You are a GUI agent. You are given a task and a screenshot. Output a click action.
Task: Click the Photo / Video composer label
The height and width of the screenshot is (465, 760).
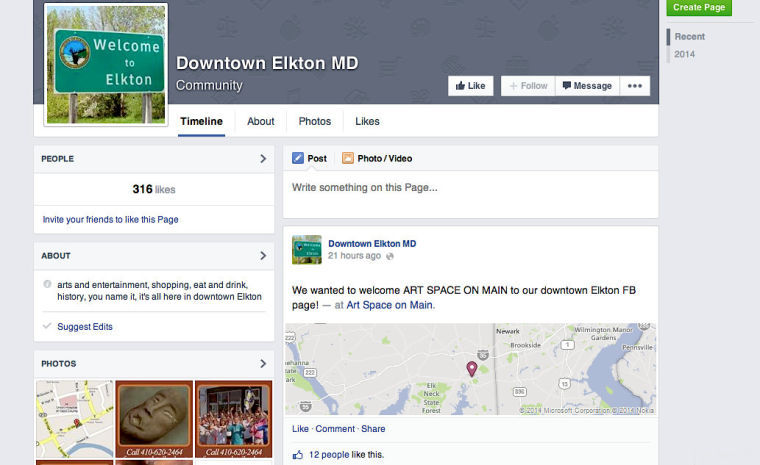[x=385, y=159]
